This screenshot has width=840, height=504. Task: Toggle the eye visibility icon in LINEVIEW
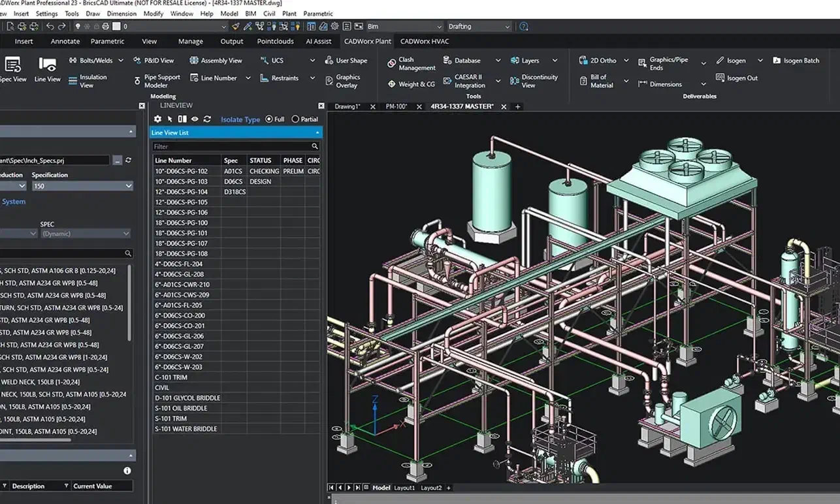(x=195, y=119)
